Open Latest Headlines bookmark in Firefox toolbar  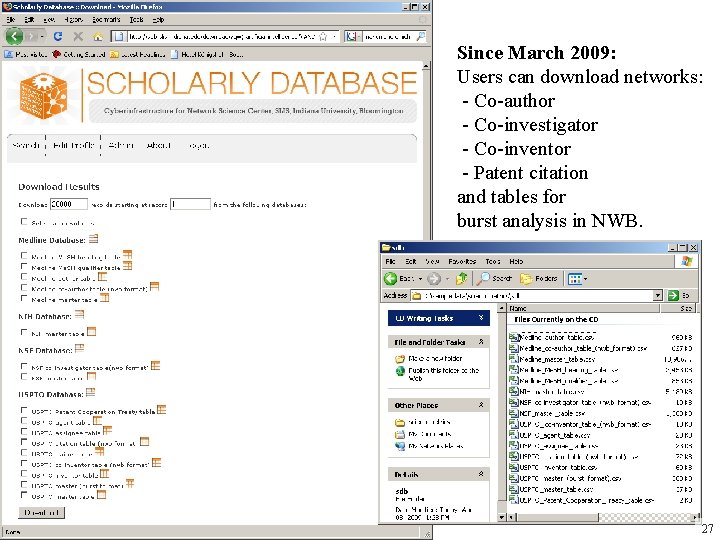click(x=138, y=54)
